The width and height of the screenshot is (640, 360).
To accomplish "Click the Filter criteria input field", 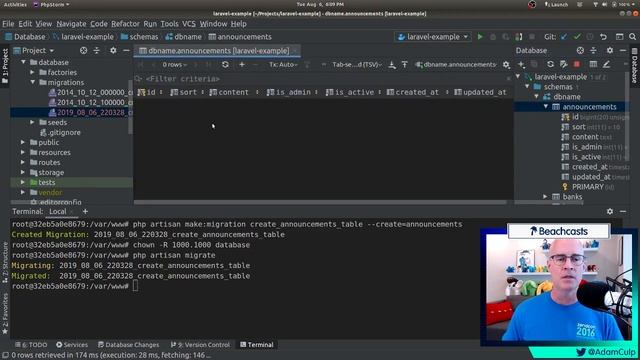I will (322, 79).
